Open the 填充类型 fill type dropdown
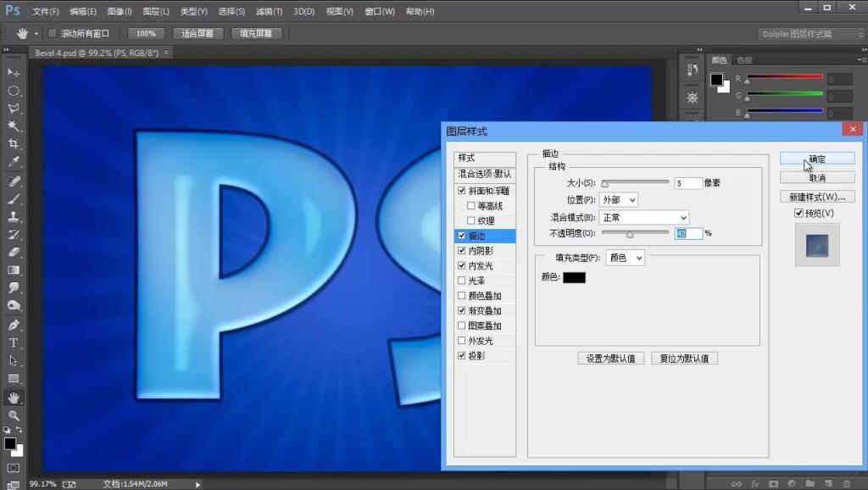Image resolution: width=868 pixels, height=490 pixels. 625,258
